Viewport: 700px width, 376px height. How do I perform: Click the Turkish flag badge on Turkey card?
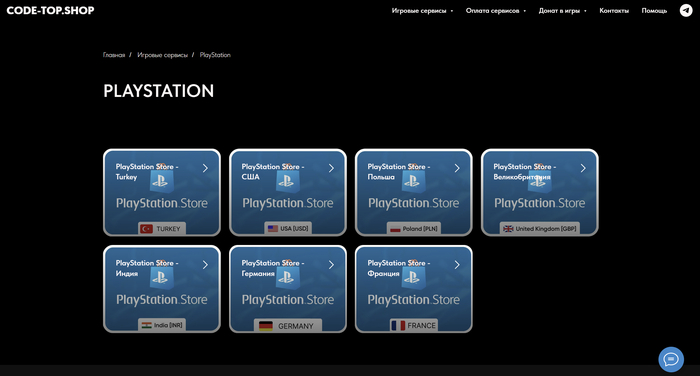[162, 229]
